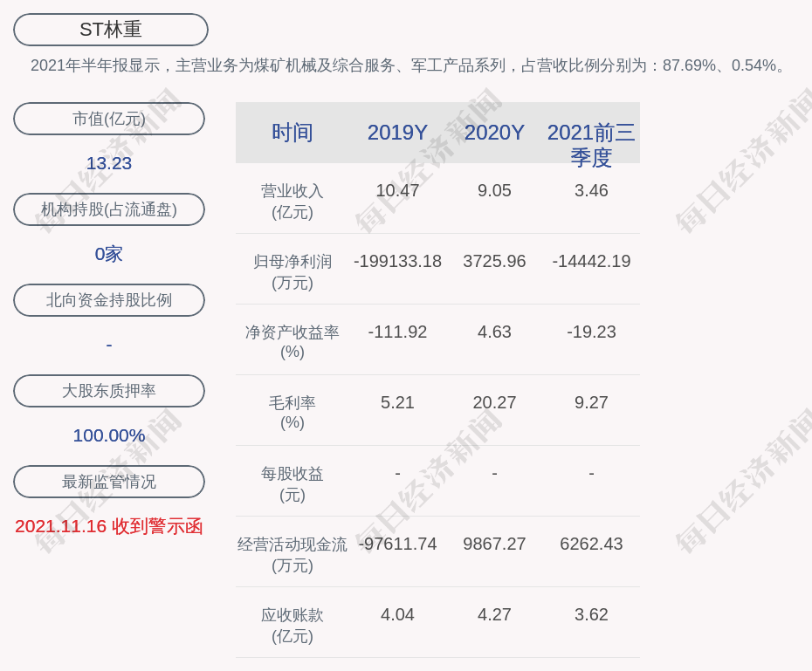
Task: Click receivables value 3.62
Action: (x=591, y=614)
